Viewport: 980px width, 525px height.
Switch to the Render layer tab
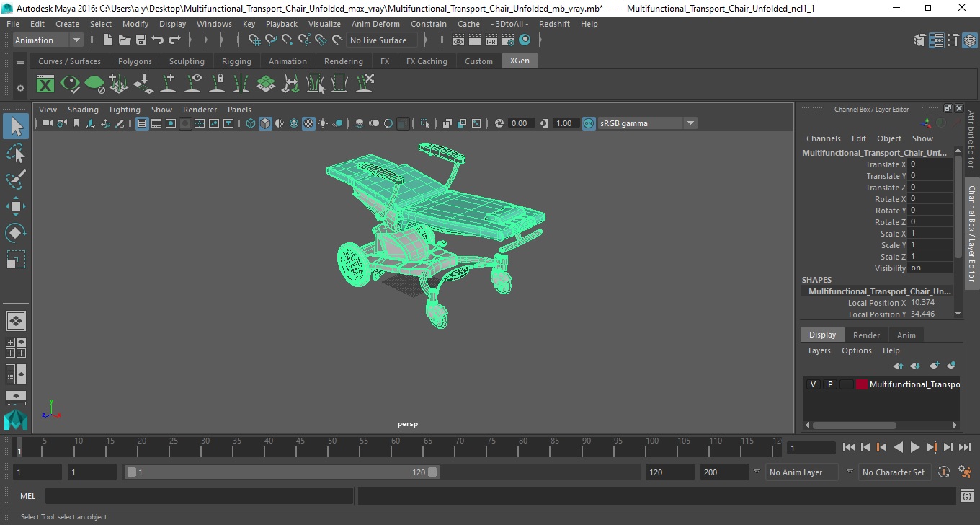click(866, 335)
